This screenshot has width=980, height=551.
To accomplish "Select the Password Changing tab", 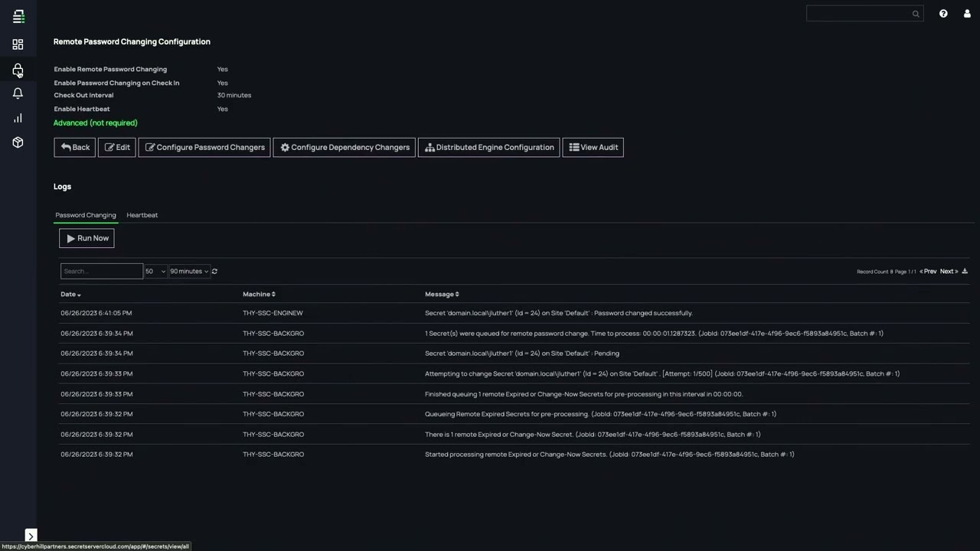I will [86, 215].
